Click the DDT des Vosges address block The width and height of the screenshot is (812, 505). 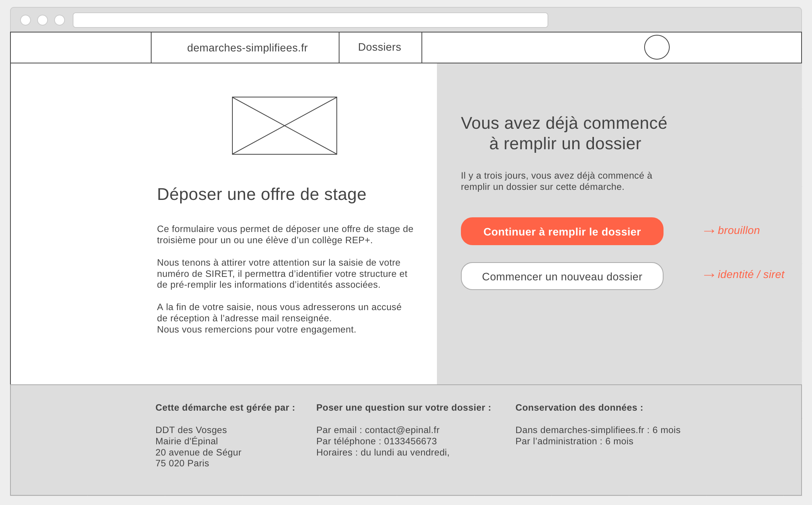click(x=198, y=447)
